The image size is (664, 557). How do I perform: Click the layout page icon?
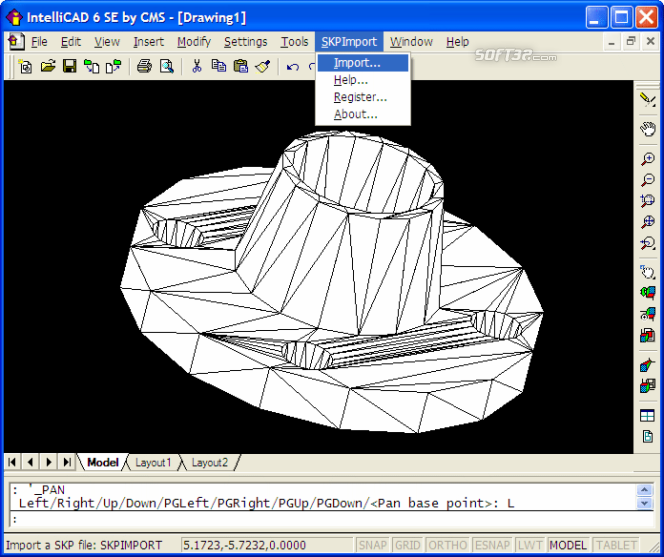[647, 436]
